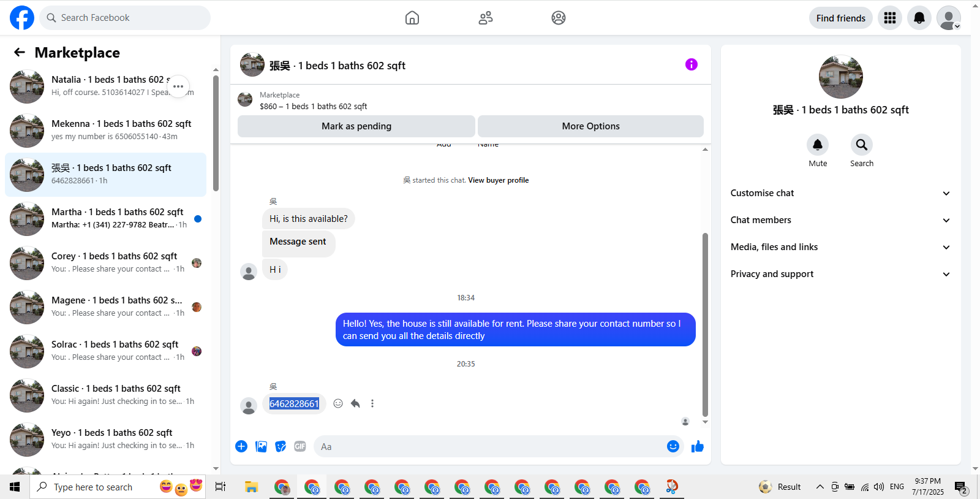Choose a GIF in composer
Viewport: 980px width, 499px height.
click(300, 446)
